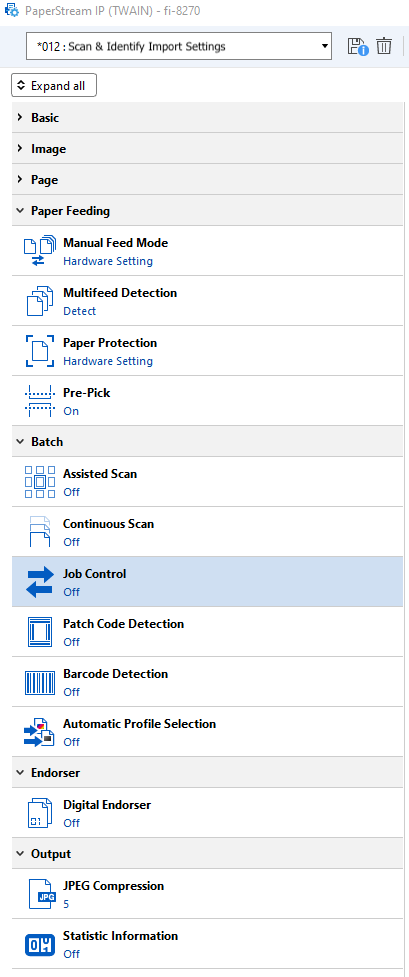Select the Statistic Information setting
This screenshot has width=409, height=977.
click(207, 944)
